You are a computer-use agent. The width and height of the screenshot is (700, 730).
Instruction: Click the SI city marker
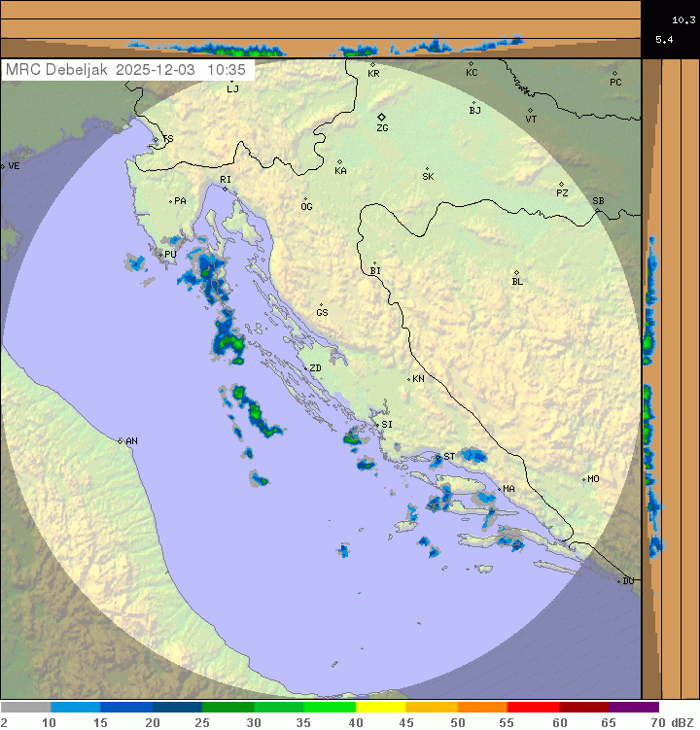coord(376,424)
